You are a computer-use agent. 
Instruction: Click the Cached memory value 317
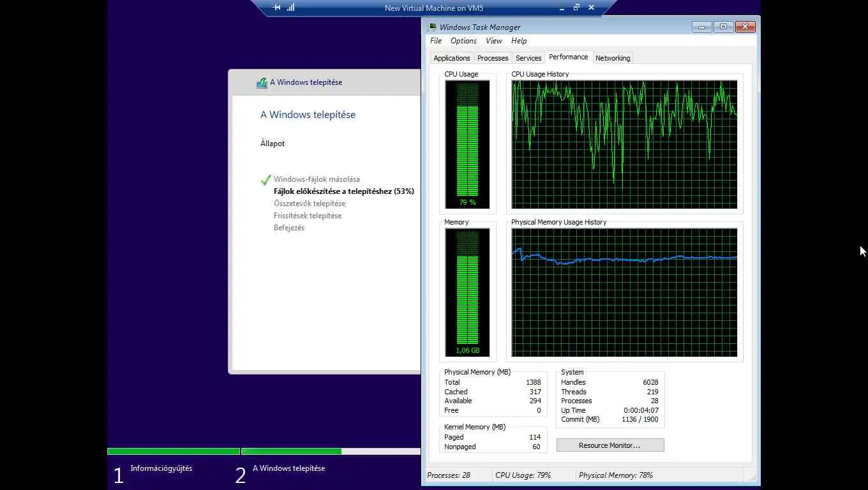(535, 392)
